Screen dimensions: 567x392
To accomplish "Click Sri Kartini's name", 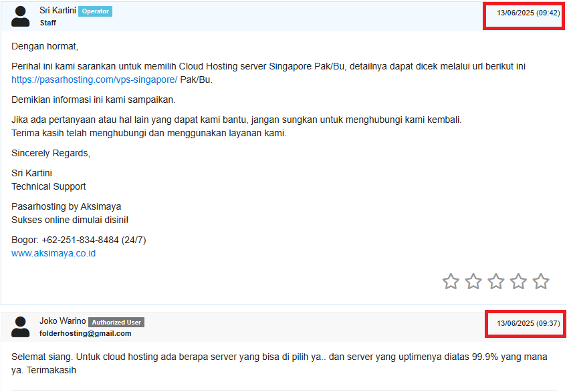I will (x=58, y=11).
